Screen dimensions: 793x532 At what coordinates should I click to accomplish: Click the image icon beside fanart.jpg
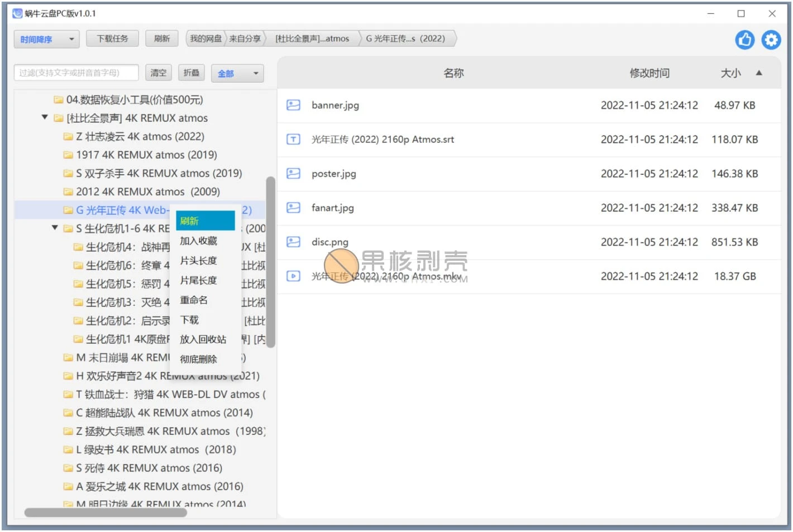293,208
